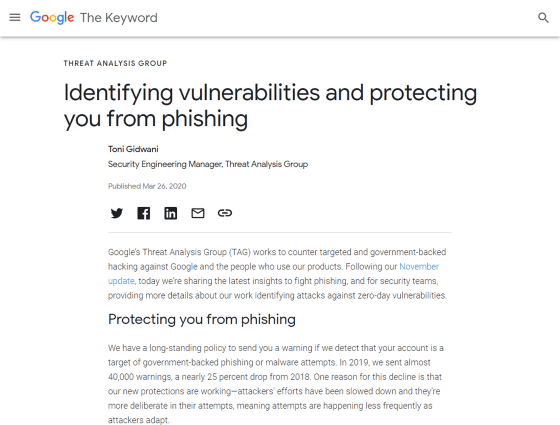Screen dimensions: 560x425
Task: Share article via email icon
Action: pos(198,213)
